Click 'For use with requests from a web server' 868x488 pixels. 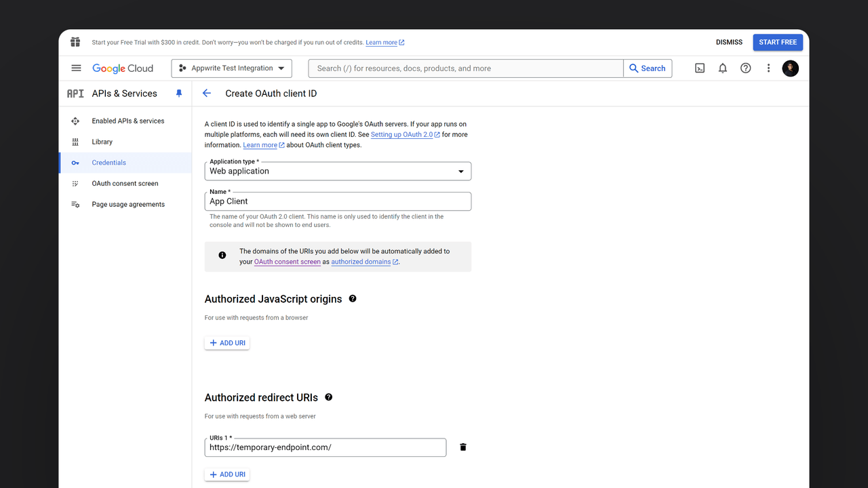[260, 416]
